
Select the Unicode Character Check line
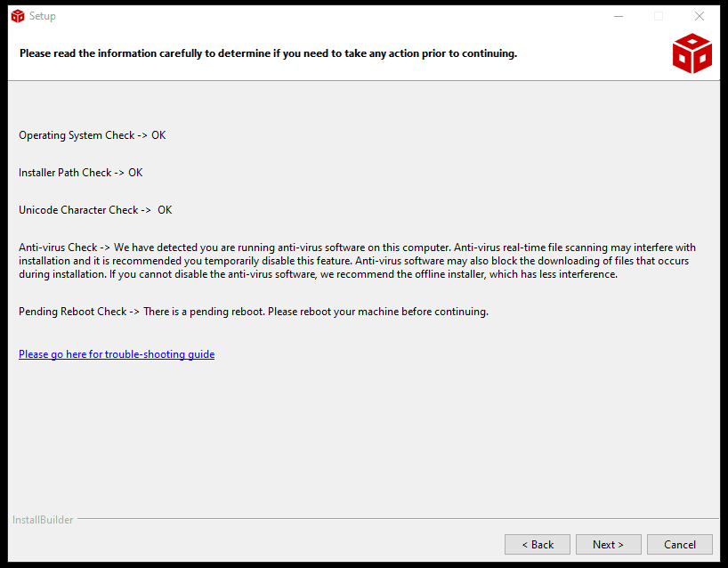click(x=95, y=210)
